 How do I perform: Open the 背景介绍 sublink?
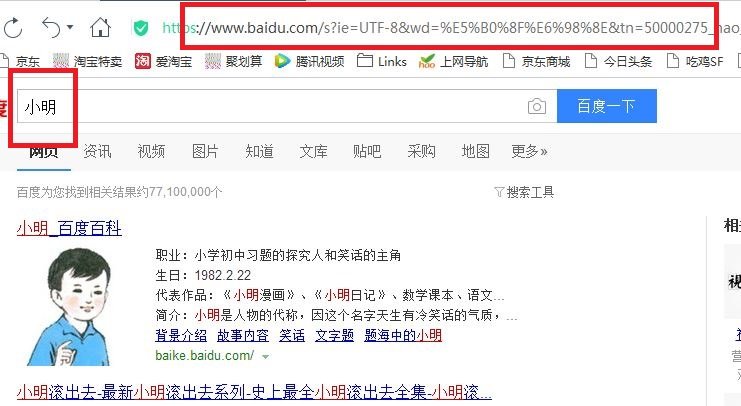coord(181,336)
